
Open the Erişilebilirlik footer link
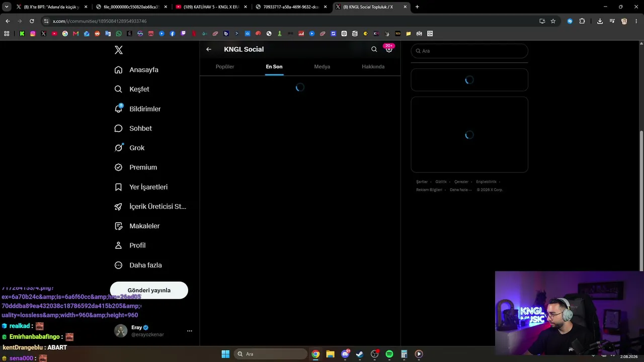click(487, 182)
